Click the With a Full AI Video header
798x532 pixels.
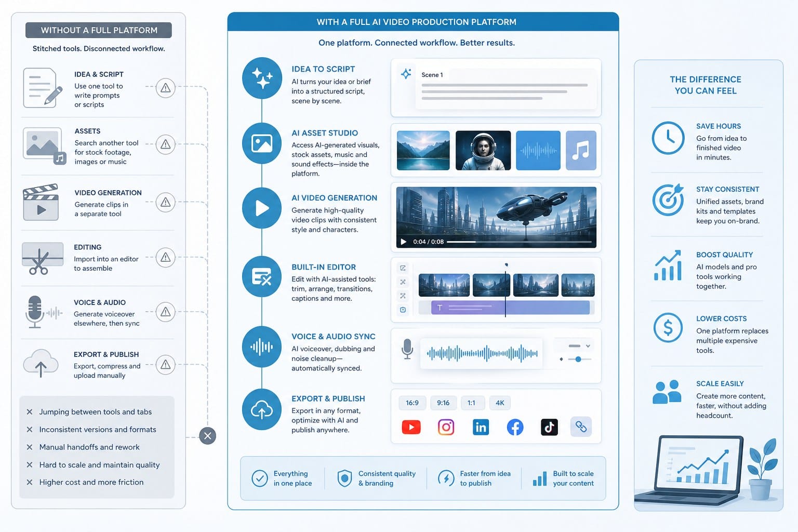[x=423, y=22]
